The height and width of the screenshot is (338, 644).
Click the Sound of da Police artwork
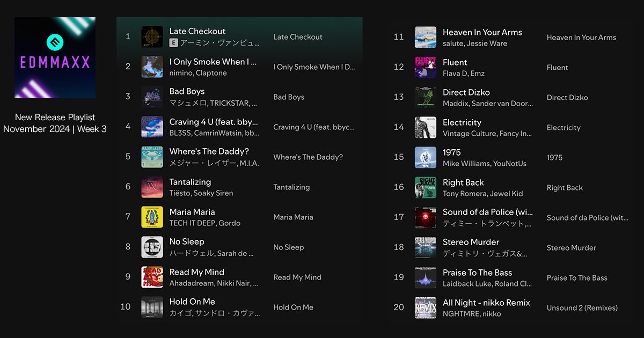pyautogui.click(x=426, y=218)
